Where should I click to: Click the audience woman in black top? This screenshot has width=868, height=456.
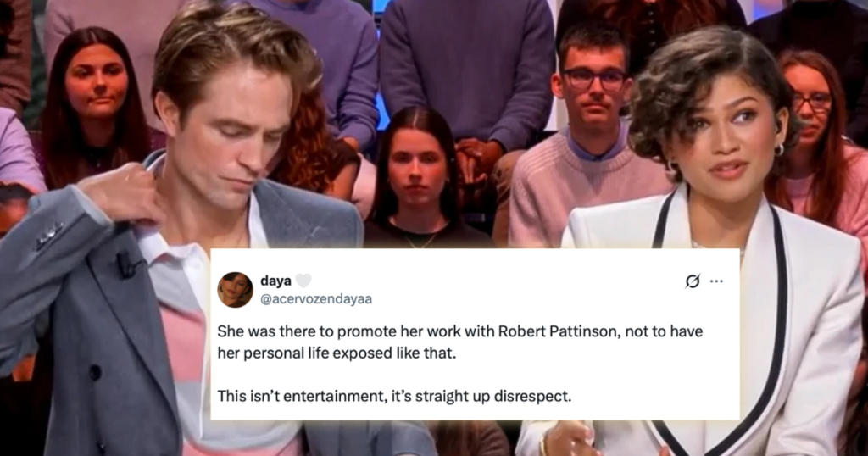tap(417, 178)
